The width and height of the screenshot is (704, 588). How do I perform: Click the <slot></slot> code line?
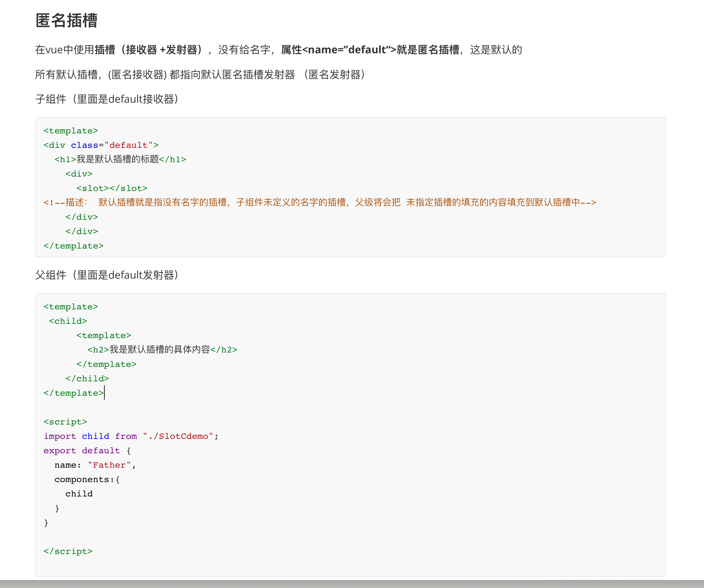pyautogui.click(x=112, y=188)
